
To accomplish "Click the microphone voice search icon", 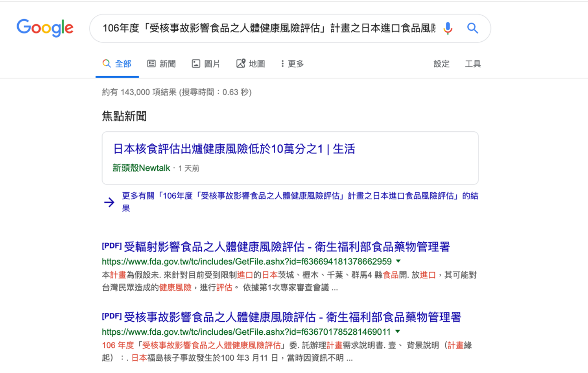I will pyautogui.click(x=448, y=28).
